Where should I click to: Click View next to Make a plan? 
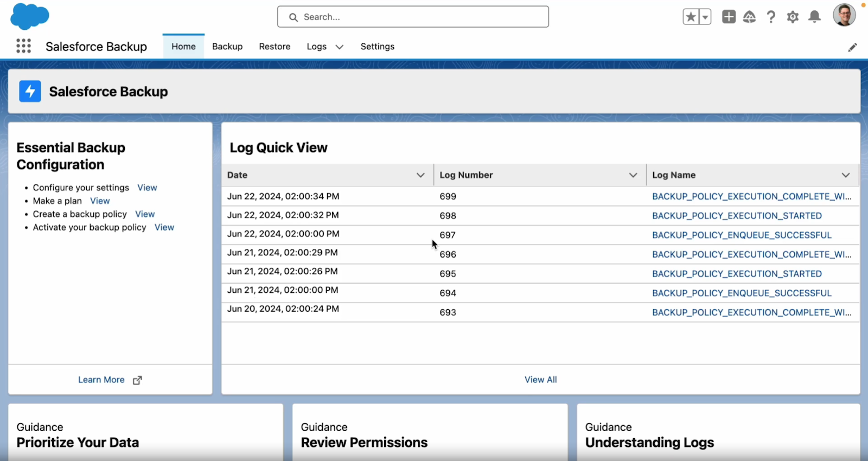(x=100, y=201)
